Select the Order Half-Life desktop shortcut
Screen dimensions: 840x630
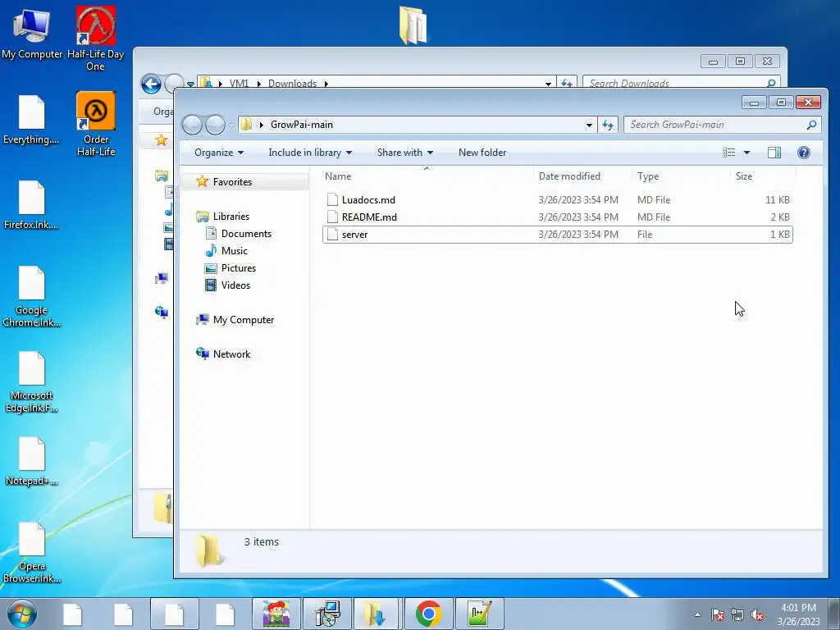(x=95, y=123)
